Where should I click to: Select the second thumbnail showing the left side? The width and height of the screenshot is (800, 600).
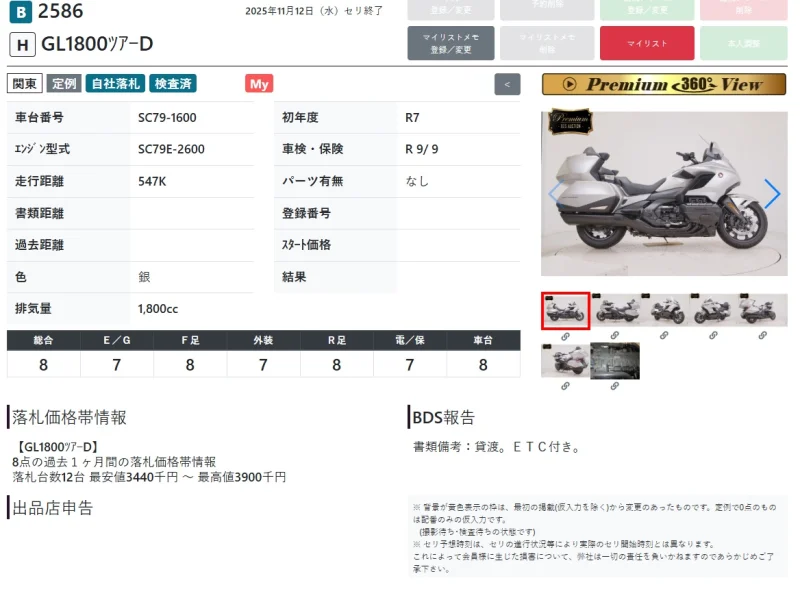(615, 310)
